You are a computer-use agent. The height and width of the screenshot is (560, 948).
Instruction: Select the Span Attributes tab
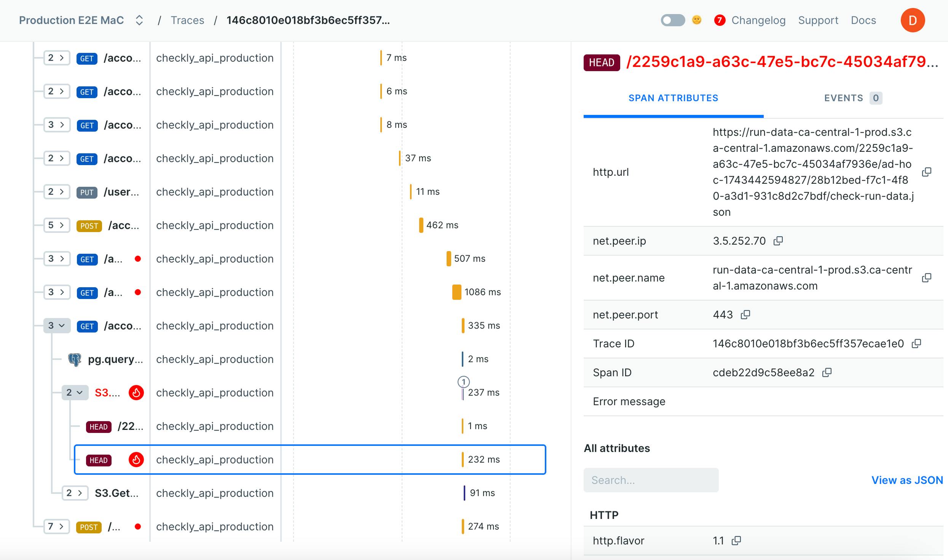[x=673, y=98]
